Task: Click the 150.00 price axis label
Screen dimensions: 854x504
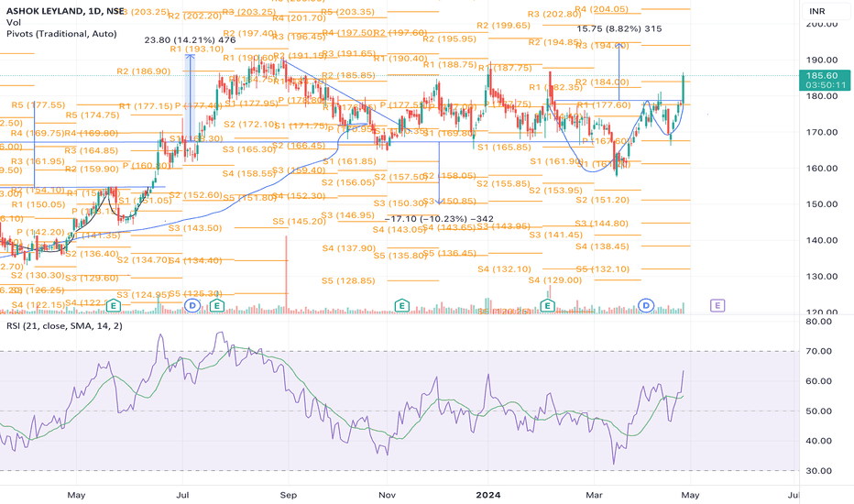Action: [822, 203]
